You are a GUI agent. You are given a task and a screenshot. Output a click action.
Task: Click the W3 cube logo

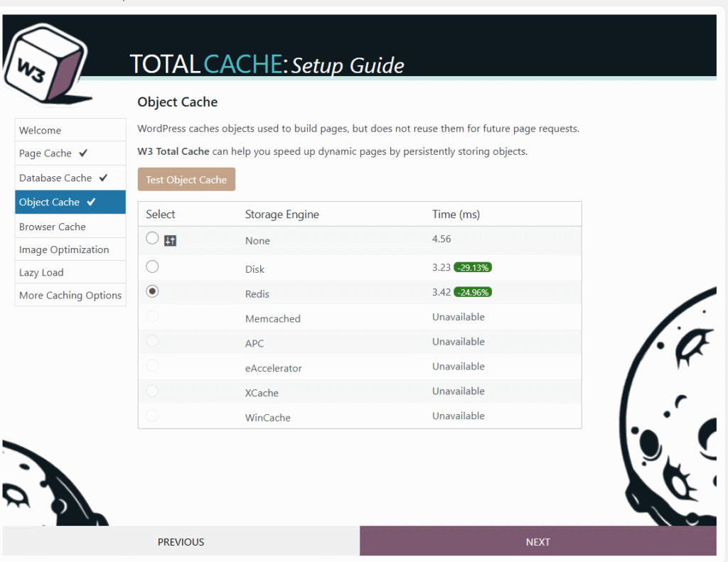tap(46, 64)
